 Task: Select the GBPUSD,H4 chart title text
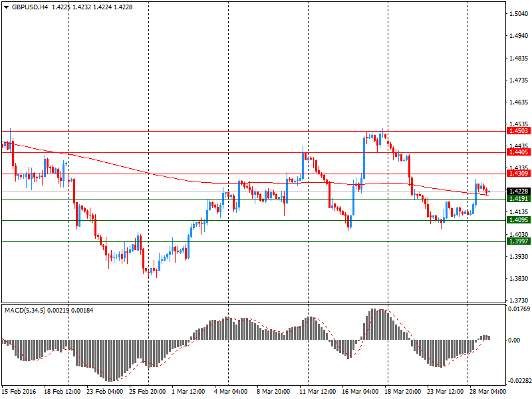[30, 7]
